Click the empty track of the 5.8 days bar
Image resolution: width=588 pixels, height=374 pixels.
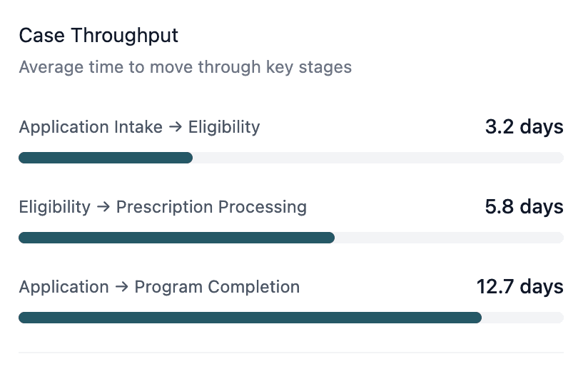click(450, 238)
